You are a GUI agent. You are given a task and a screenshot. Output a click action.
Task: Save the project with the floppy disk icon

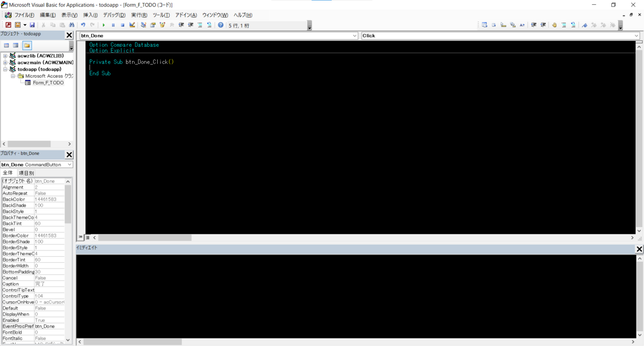[x=32, y=25]
